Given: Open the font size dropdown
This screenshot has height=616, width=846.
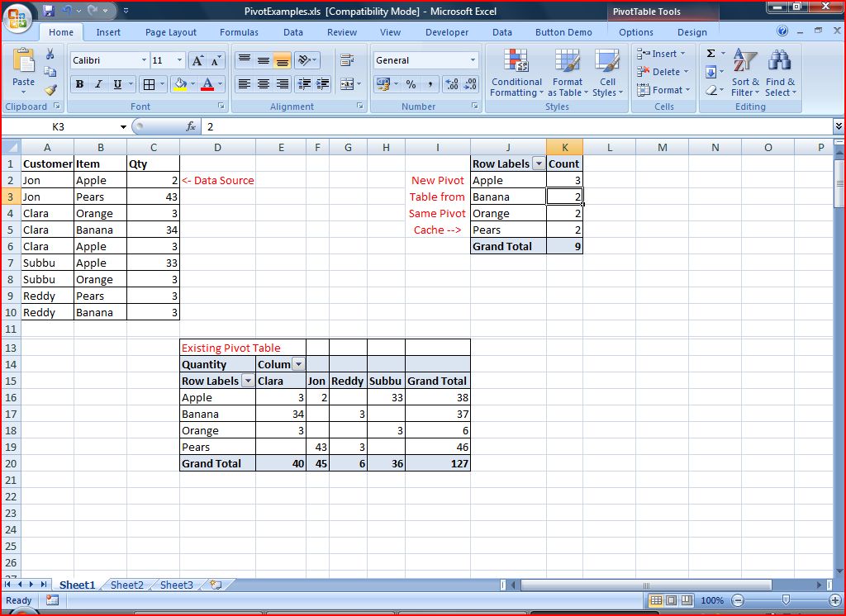Looking at the screenshot, I should coord(179,60).
